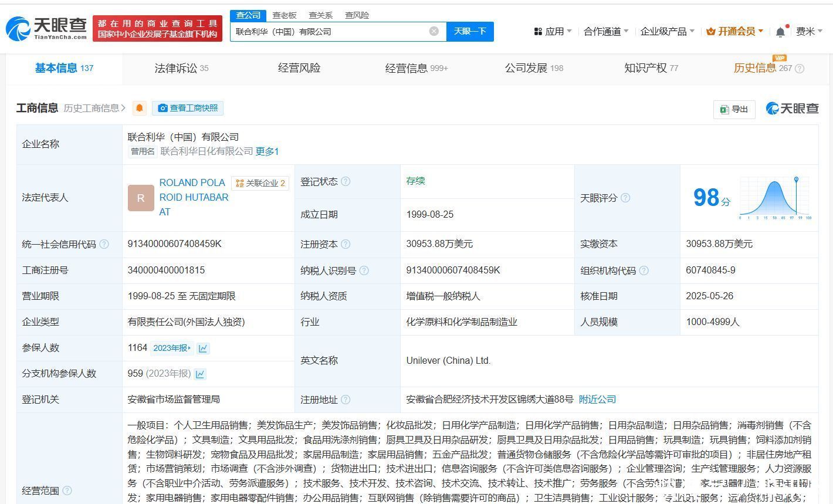
Task: Select 存续 registration status text
Action: (x=415, y=181)
